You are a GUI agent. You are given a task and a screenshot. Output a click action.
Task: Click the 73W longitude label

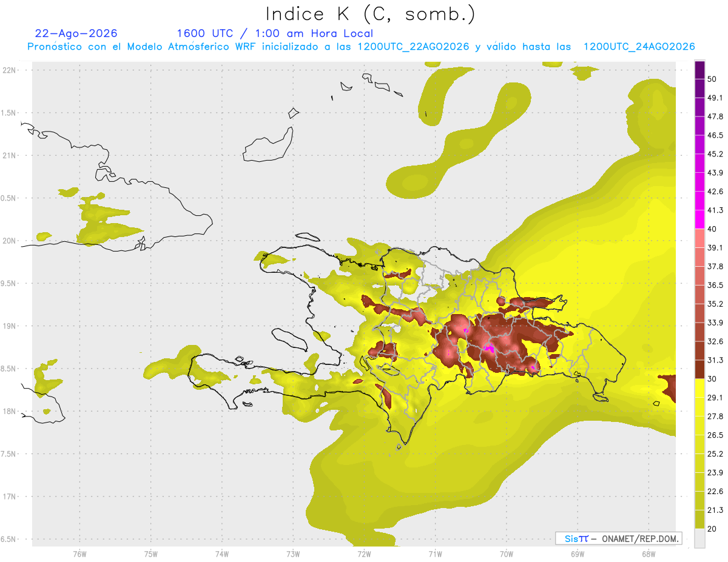[x=293, y=554]
